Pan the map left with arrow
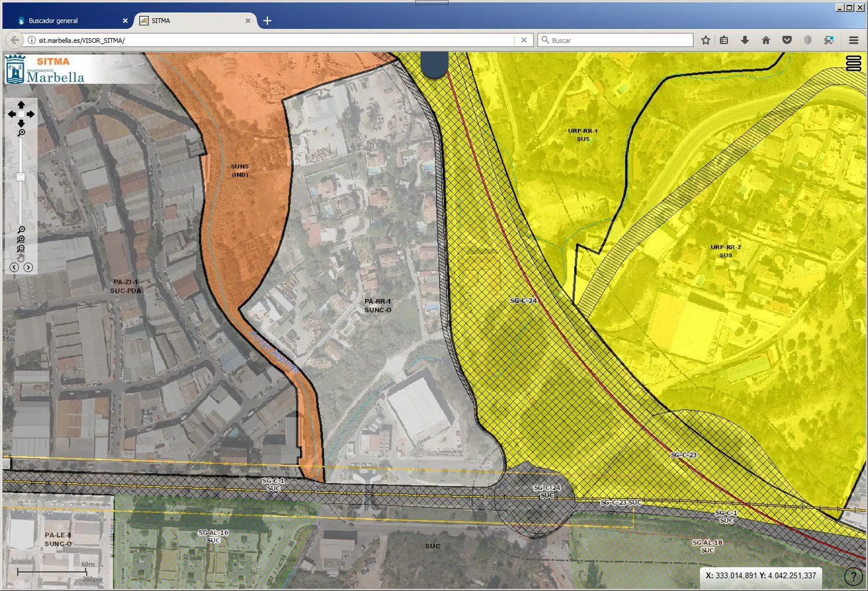 tap(12, 114)
